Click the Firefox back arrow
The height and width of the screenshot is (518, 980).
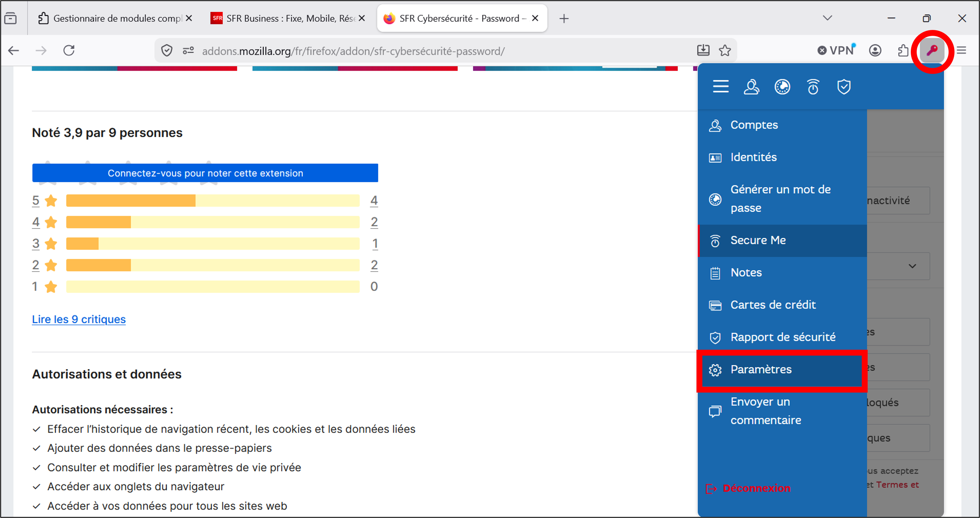coord(14,51)
